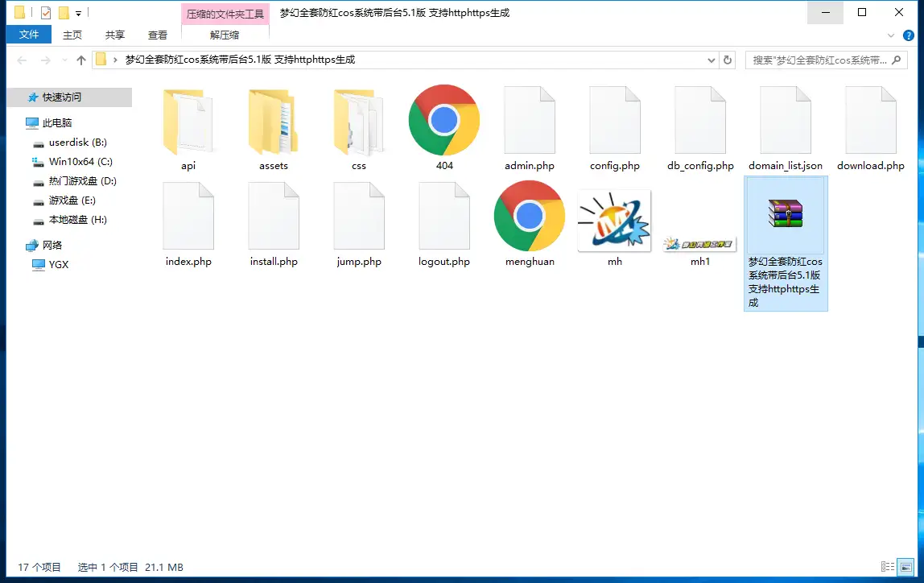Open the address bar dropdown

pyautogui.click(x=709, y=59)
